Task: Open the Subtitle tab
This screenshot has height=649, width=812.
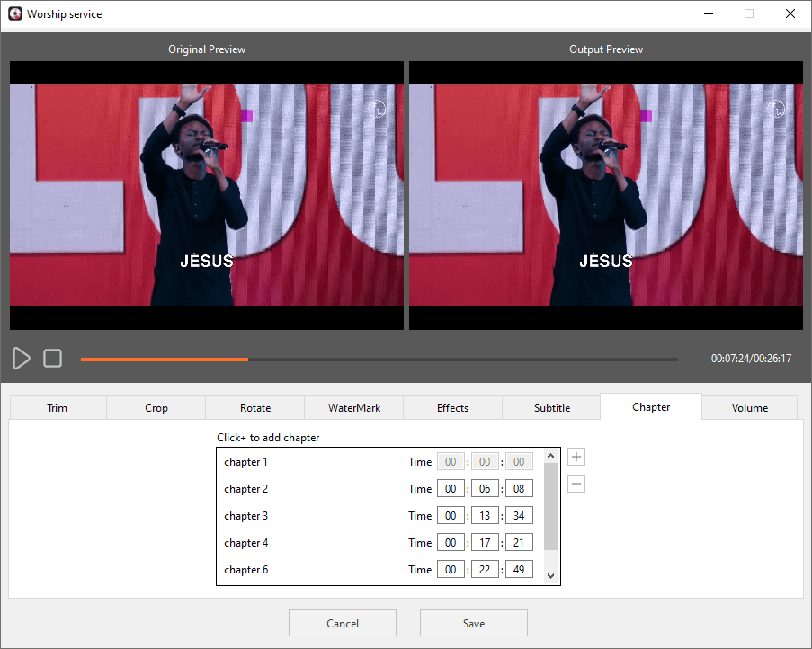Action: coord(551,407)
